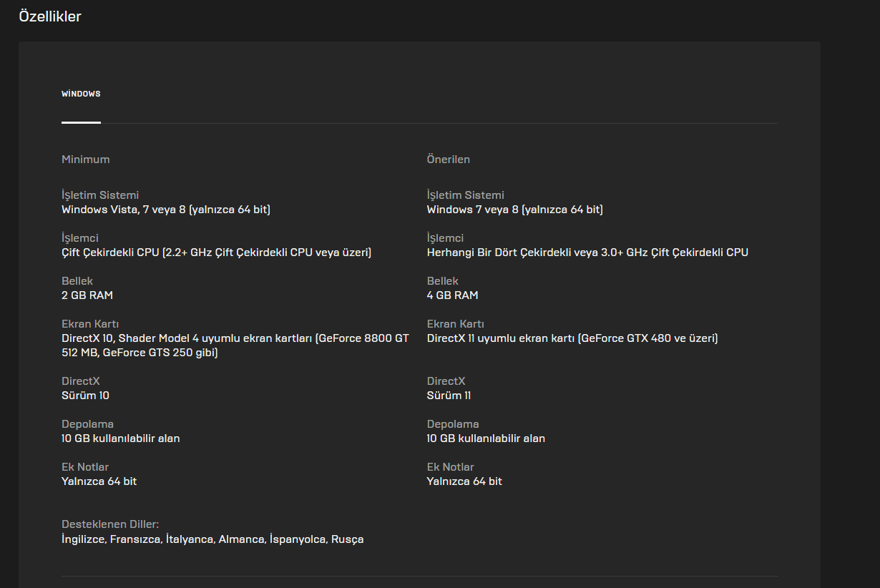Click the Önerilen column's Depolama value
The height and width of the screenshot is (588, 880).
click(486, 438)
